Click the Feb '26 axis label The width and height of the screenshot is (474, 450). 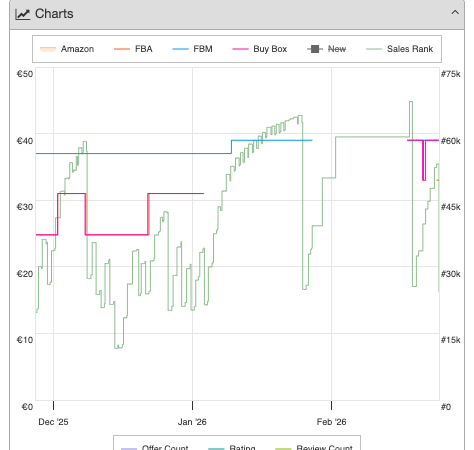point(331,422)
